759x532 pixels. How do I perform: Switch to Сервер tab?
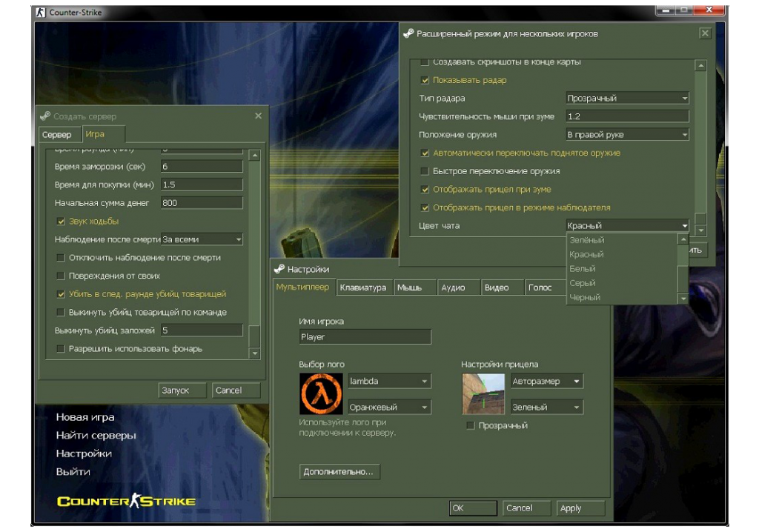(60, 135)
